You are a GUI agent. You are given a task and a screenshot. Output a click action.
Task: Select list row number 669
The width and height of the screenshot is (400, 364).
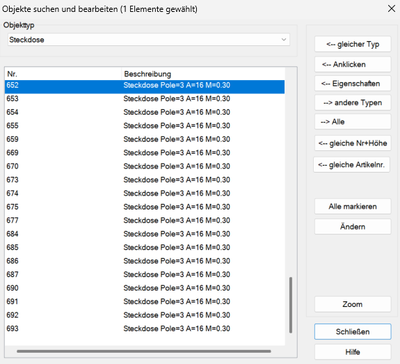pos(145,153)
